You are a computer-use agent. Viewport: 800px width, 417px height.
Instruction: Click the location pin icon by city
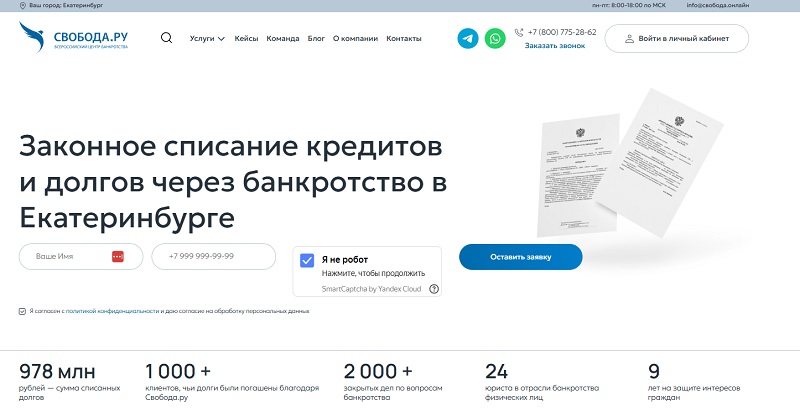(x=22, y=5)
